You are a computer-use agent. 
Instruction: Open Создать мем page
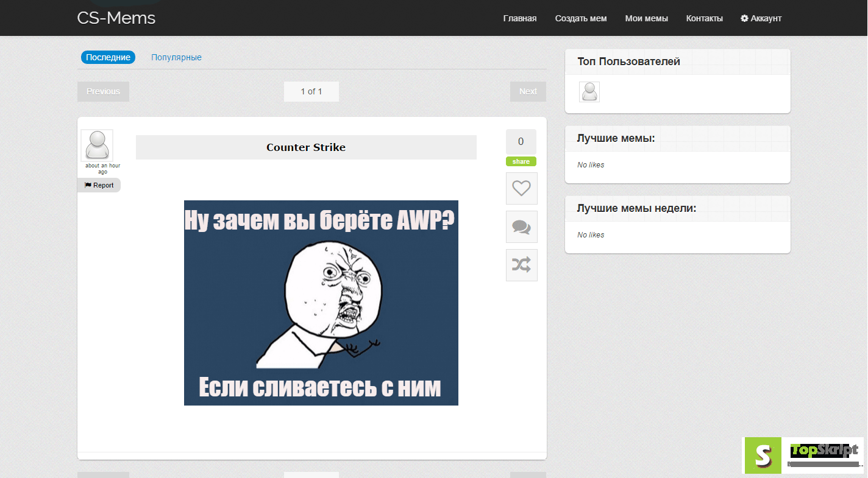[x=581, y=18]
